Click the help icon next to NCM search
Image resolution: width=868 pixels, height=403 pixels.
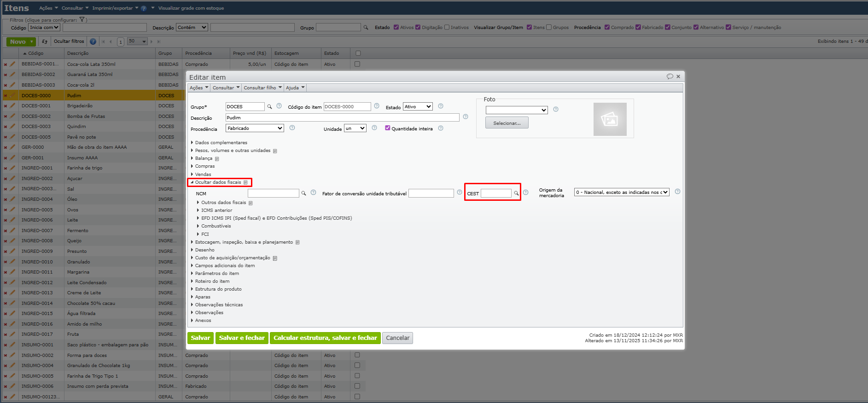(314, 193)
